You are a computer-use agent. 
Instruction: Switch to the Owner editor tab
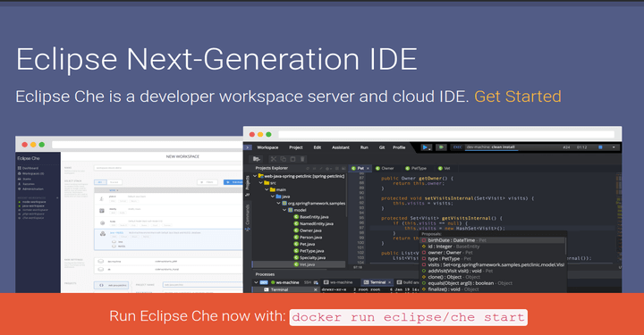[x=385, y=168]
